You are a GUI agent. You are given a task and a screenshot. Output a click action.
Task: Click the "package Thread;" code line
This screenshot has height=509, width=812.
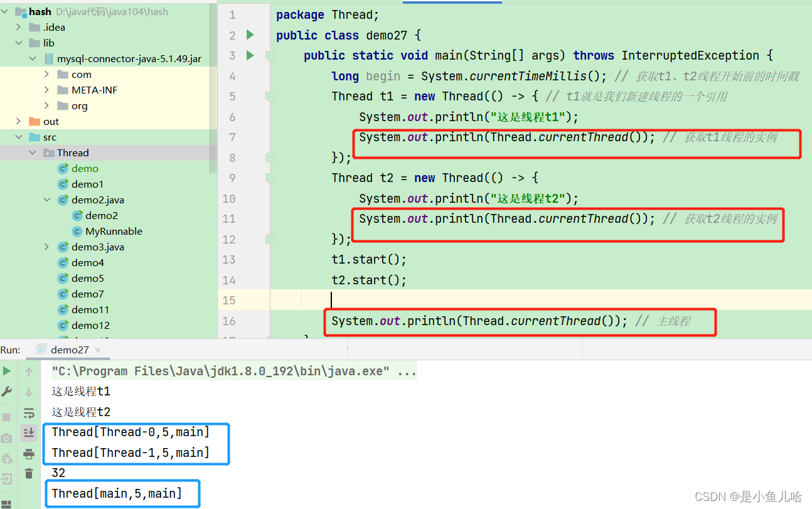point(328,14)
